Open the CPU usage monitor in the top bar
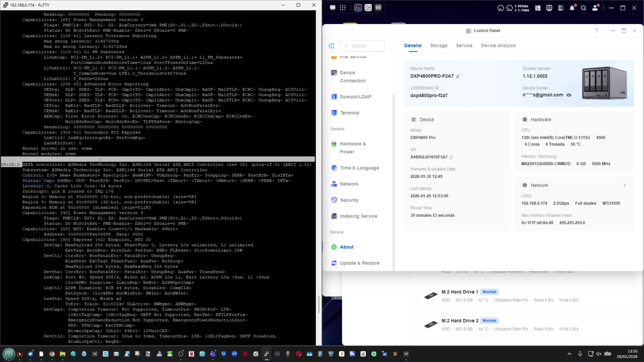644x362 pixels. click(500, 8)
